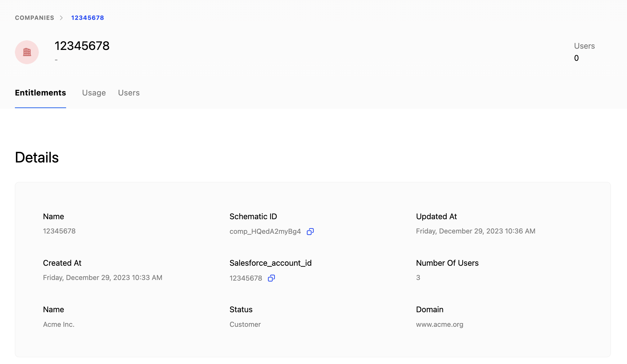Select the Created At timestamp

coord(103,277)
